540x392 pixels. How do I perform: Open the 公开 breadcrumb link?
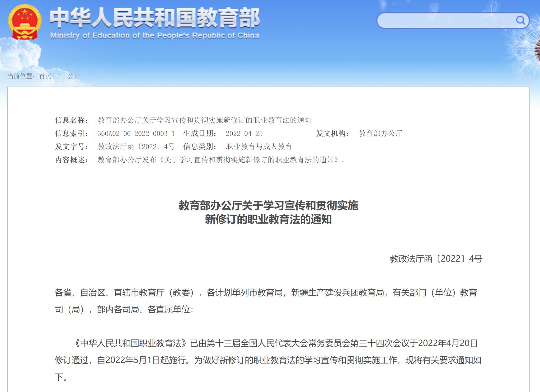pos(74,76)
